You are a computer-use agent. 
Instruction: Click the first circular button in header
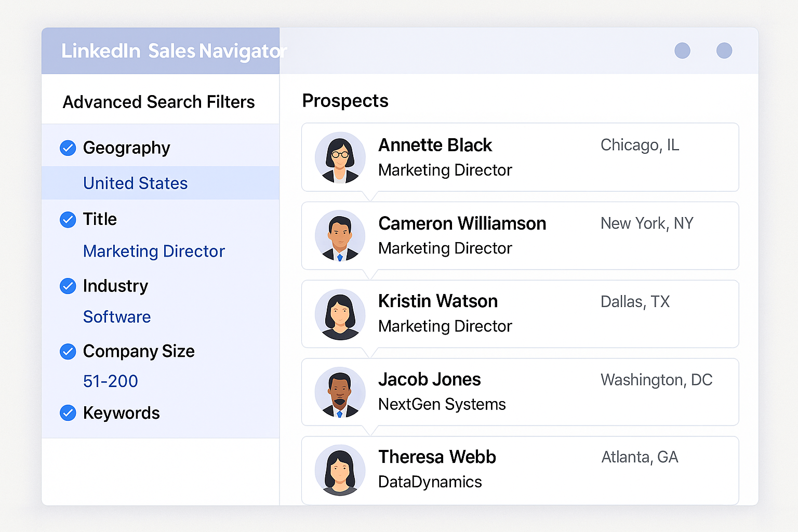tap(682, 51)
